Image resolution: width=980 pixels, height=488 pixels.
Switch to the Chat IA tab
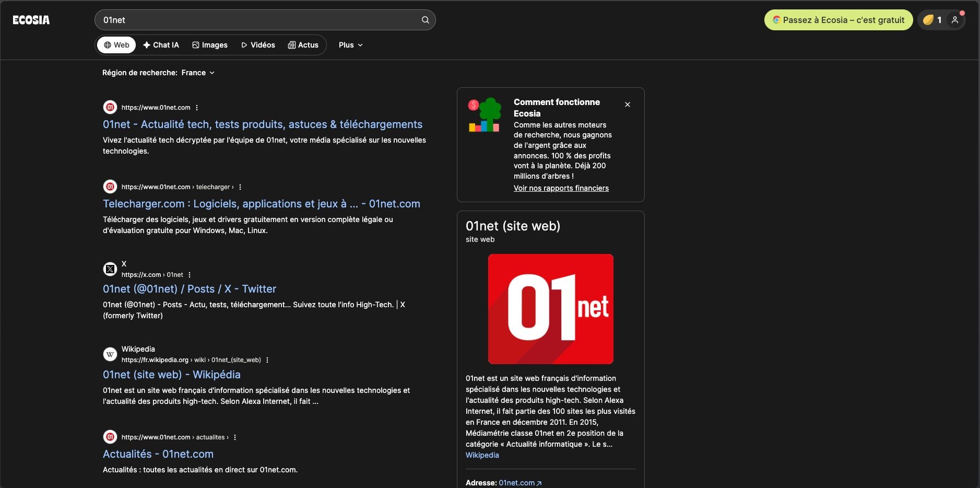tap(161, 45)
